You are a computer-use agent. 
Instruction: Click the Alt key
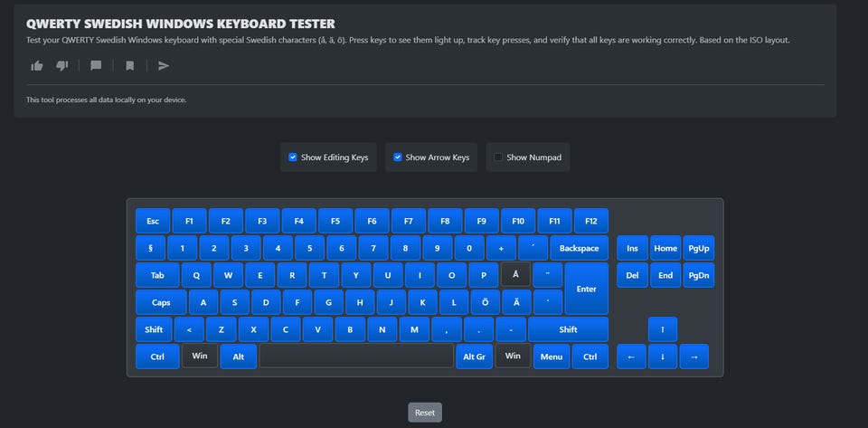(x=239, y=357)
